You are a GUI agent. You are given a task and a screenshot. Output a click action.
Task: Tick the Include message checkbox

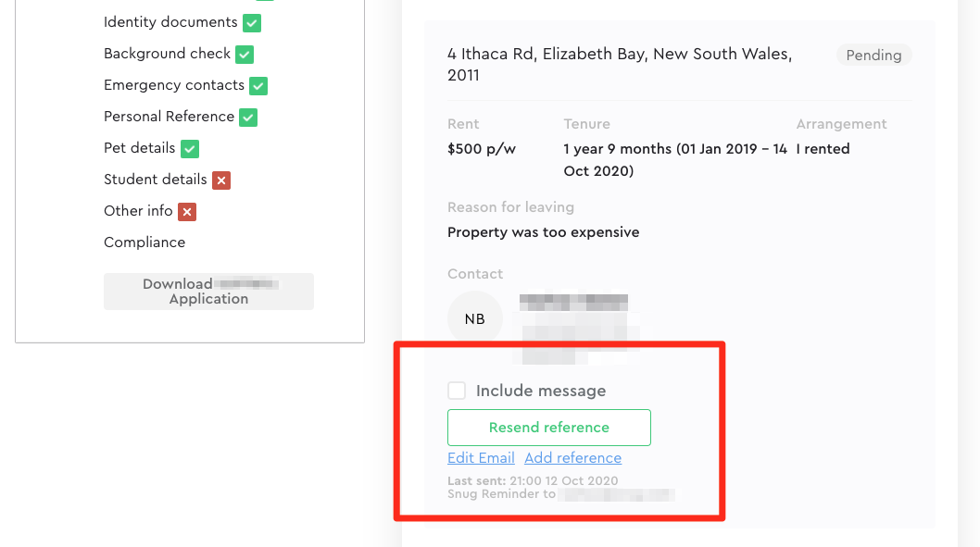coord(457,391)
